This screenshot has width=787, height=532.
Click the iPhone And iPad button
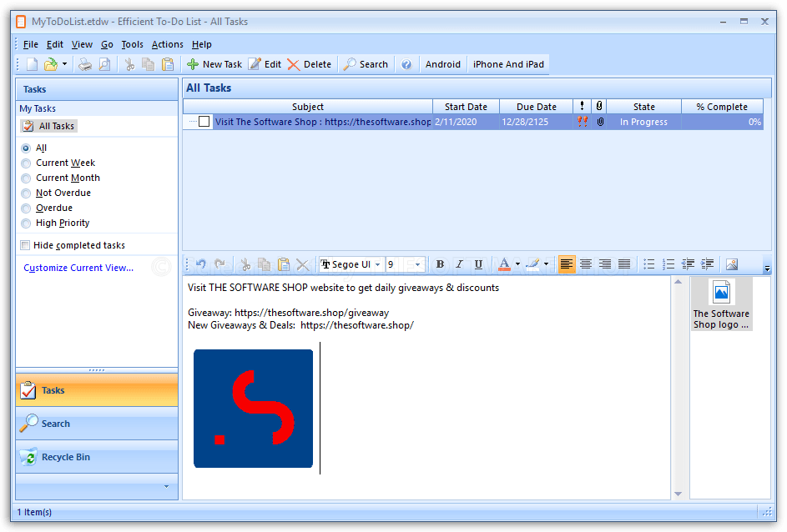coord(508,64)
